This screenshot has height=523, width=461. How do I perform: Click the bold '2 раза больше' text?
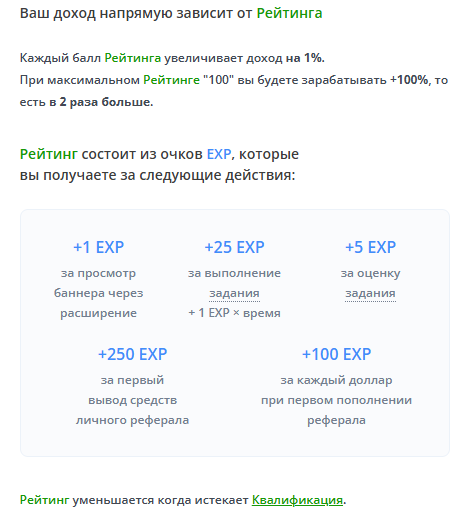tap(106, 102)
